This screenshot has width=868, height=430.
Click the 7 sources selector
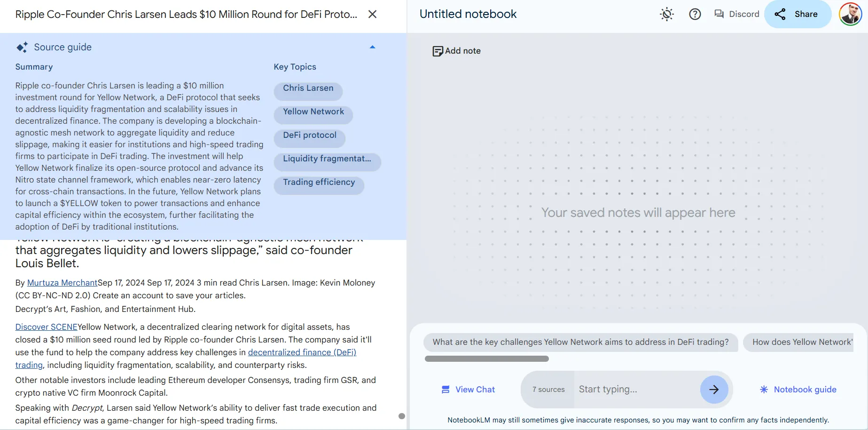point(548,390)
